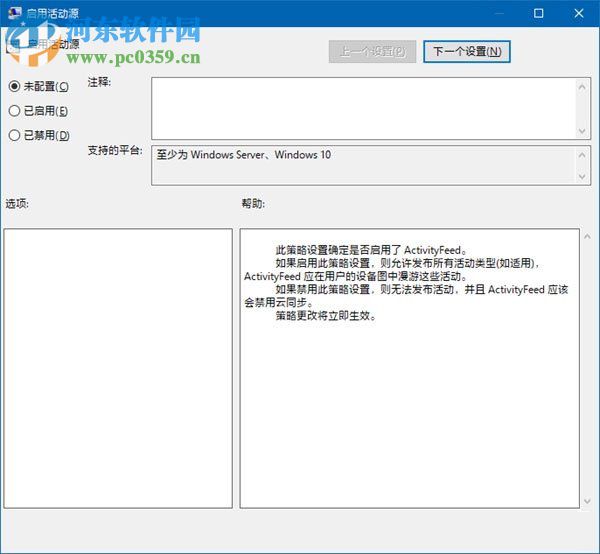The width and height of the screenshot is (600, 554).
Task: Maximize the 启用活动源 window
Action: point(538,13)
